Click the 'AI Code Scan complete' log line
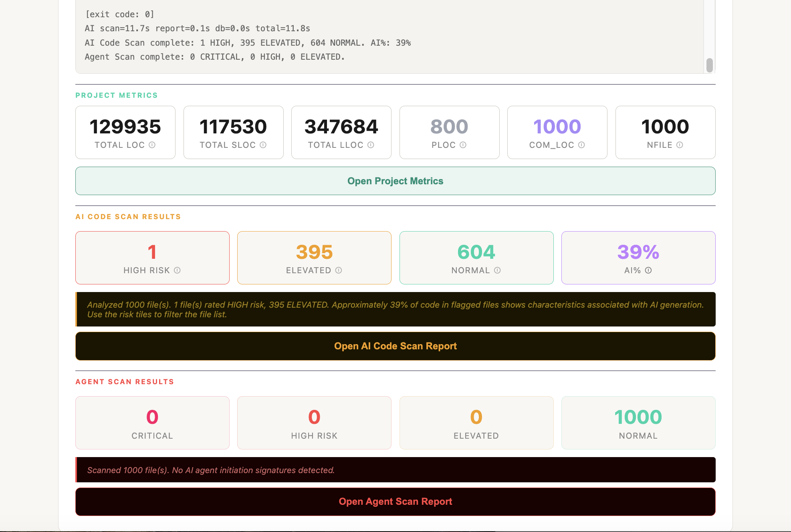Image resolution: width=791 pixels, height=532 pixels. click(248, 43)
